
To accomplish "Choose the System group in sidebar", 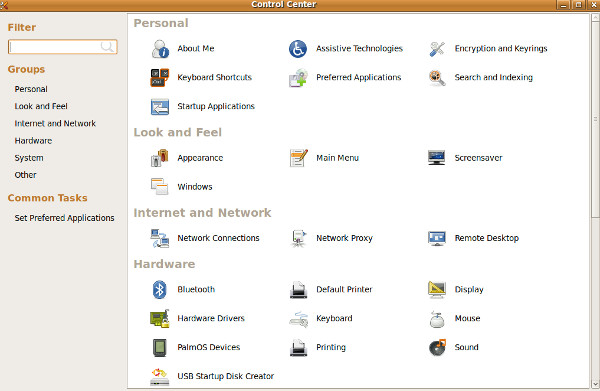I will click(29, 158).
